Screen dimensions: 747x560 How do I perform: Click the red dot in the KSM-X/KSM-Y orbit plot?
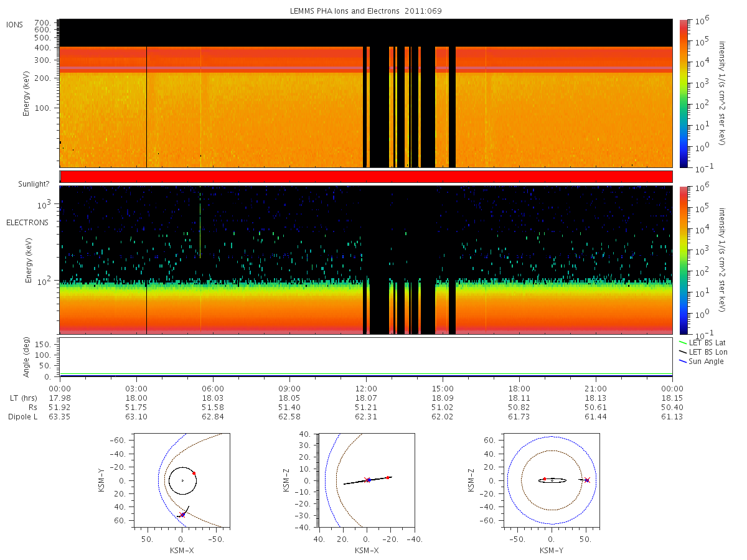click(x=194, y=474)
